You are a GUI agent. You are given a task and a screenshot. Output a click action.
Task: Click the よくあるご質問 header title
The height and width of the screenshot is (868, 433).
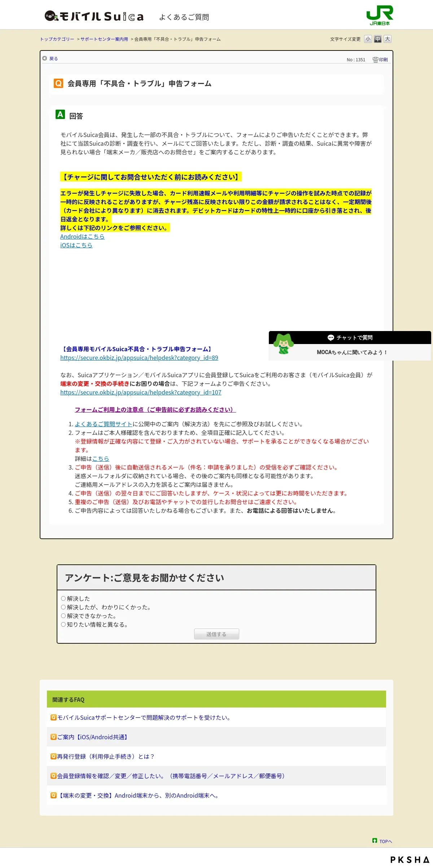184,17
